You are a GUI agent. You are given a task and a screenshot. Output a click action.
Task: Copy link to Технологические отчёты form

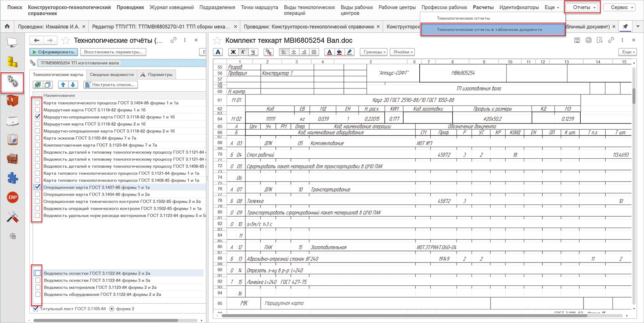coord(174,40)
